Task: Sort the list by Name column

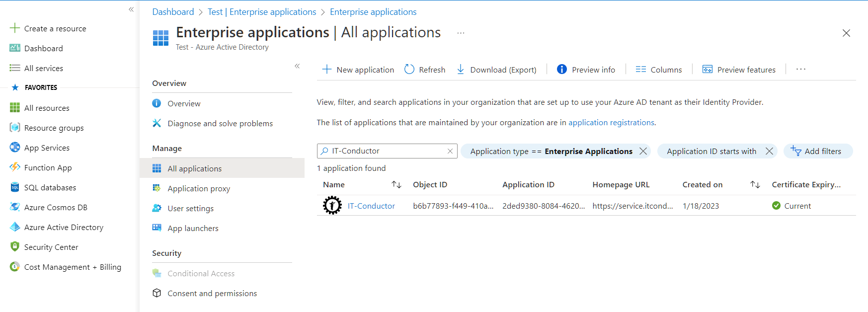Action: pyautogui.click(x=396, y=185)
